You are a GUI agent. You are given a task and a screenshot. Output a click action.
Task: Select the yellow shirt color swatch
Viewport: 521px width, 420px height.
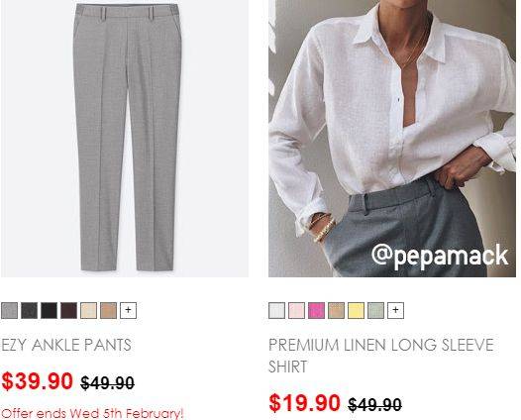(357, 310)
